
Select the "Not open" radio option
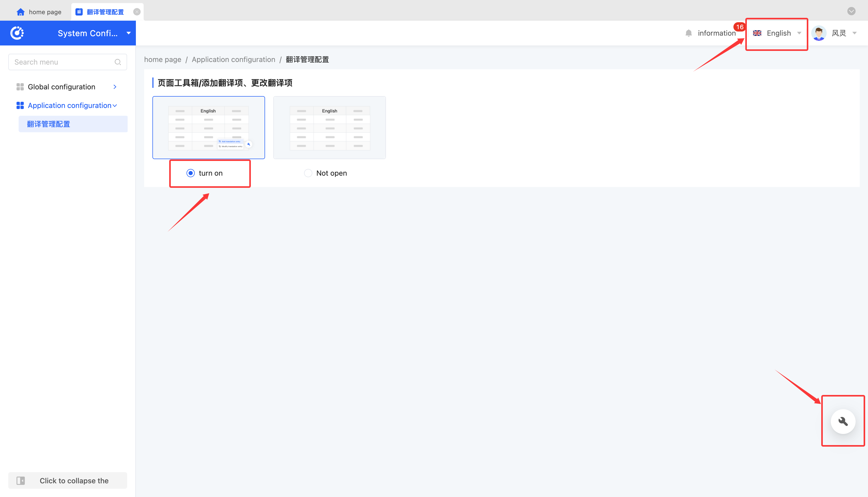point(308,173)
